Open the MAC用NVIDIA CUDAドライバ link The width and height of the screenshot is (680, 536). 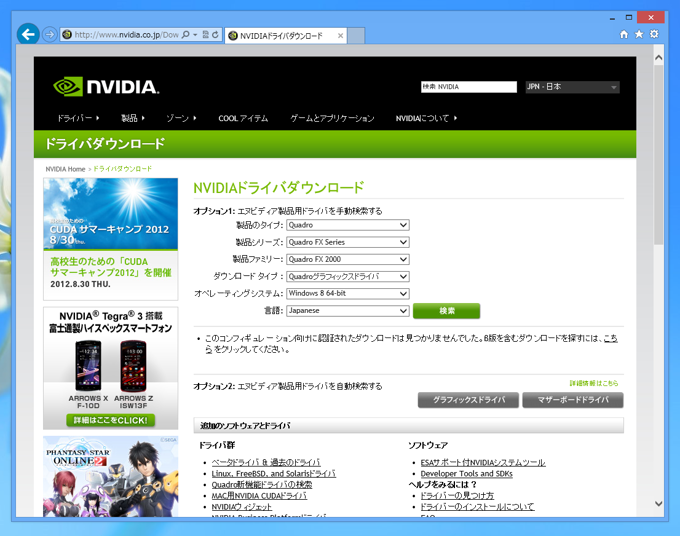(259, 496)
